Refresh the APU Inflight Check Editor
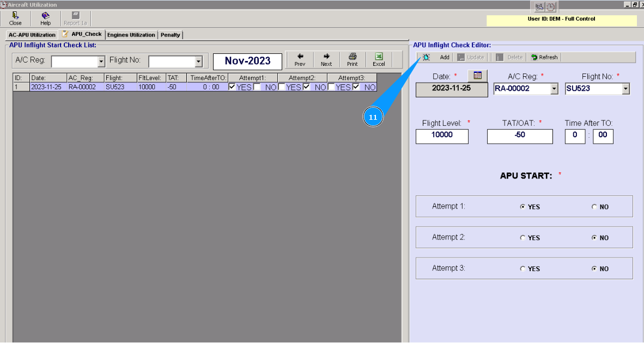644x343 pixels. [x=544, y=58]
